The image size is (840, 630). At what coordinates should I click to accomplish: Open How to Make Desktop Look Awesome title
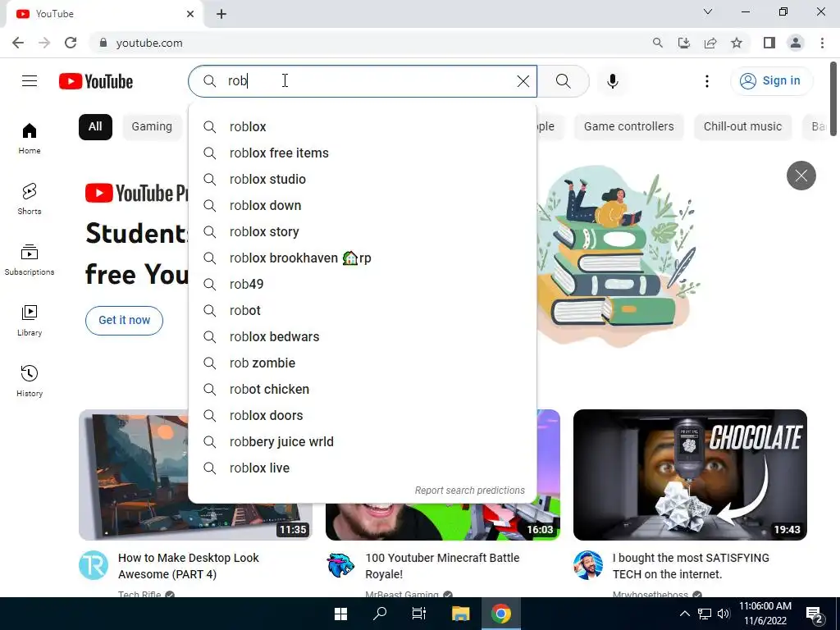(x=189, y=566)
